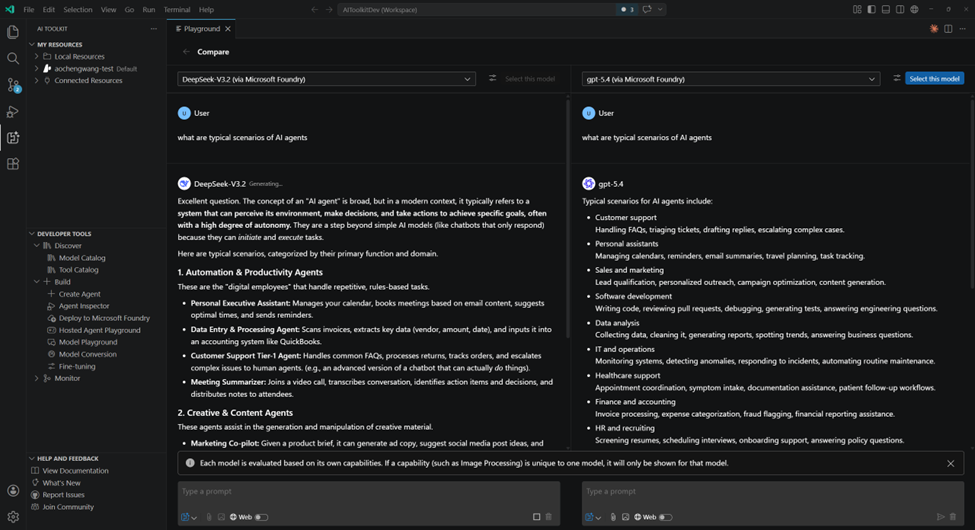Toggle the Web switch in the right prompt box

pyautogui.click(x=665, y=517)
